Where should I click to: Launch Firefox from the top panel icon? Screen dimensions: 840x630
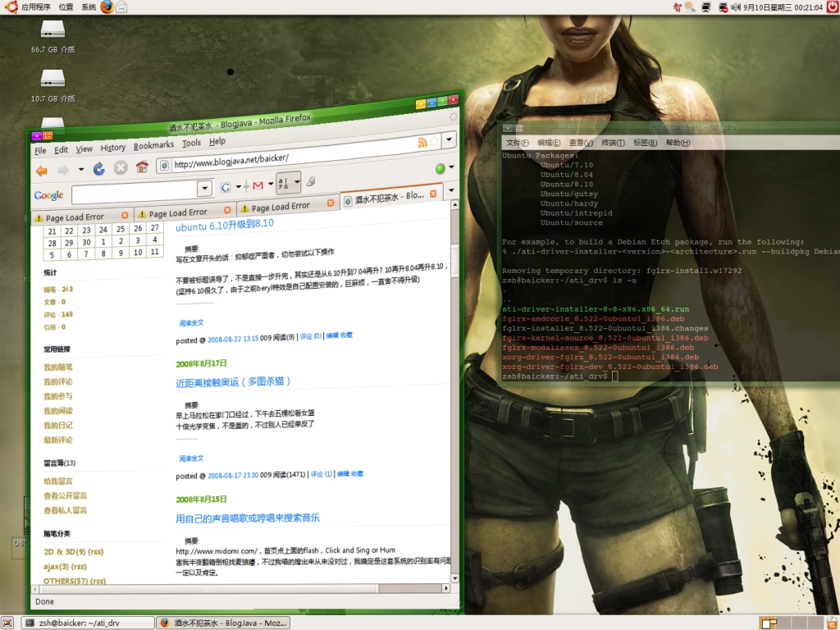107,7
